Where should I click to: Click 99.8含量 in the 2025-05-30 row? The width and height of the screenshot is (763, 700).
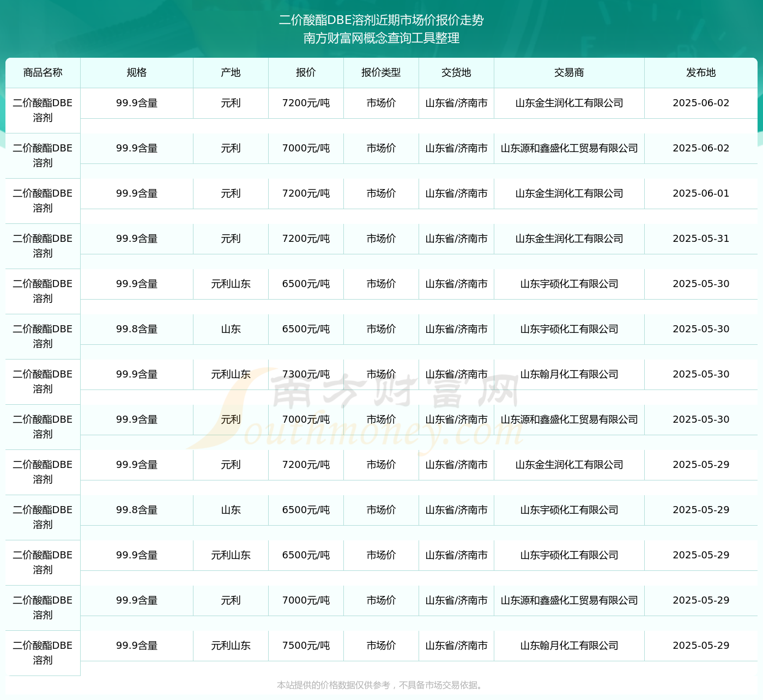[137, 329]
